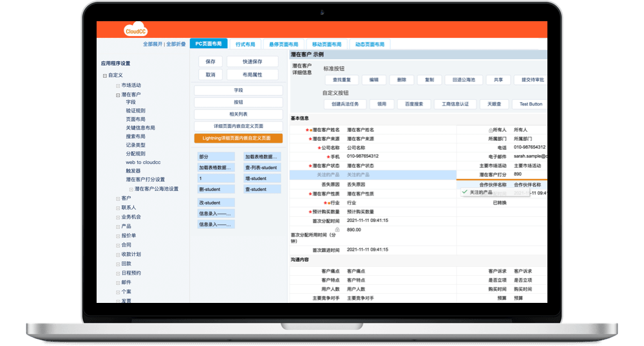The image size is (644, 346).
Task: Open 潜在客户打分设置 in the tree
Action: click(145, 179)
